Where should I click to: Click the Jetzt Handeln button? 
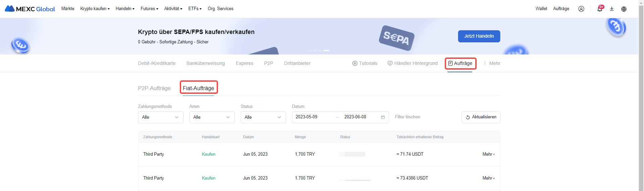[479, 36]
